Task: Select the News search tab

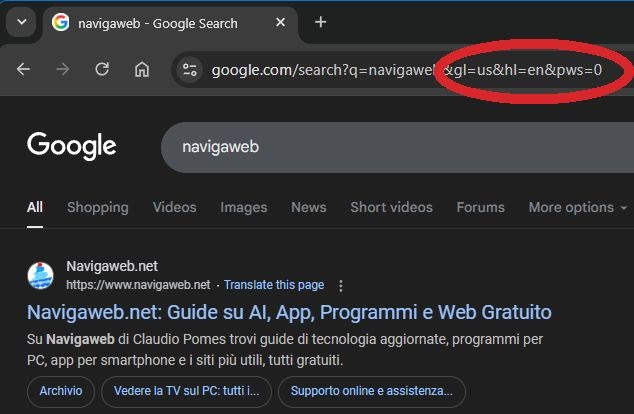Action: coord(308,207)
